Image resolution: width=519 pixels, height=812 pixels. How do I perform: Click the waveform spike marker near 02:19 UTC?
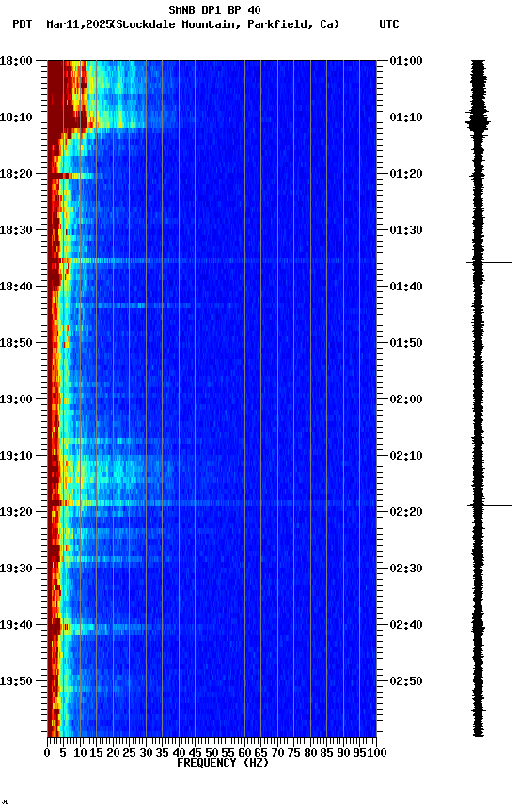pos(489,505)
